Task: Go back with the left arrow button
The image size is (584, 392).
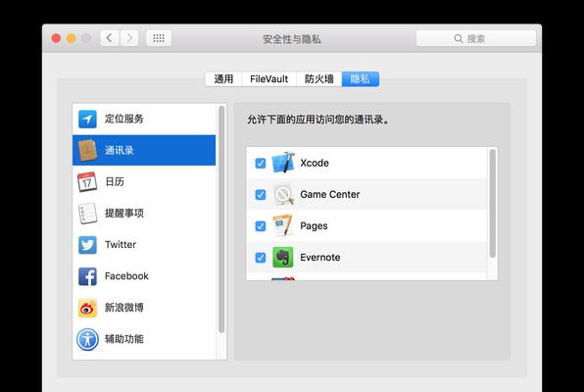Action: click(x=110, y=38)
